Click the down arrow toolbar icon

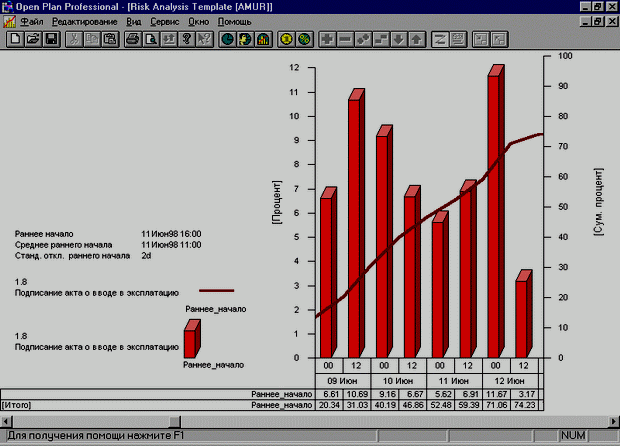click(399, 39)
